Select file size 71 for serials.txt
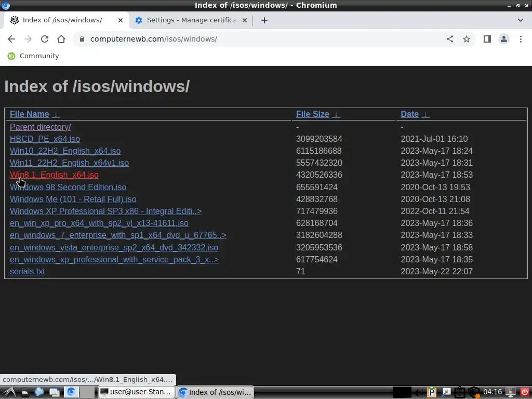532x399 pixels. point(301,271)
